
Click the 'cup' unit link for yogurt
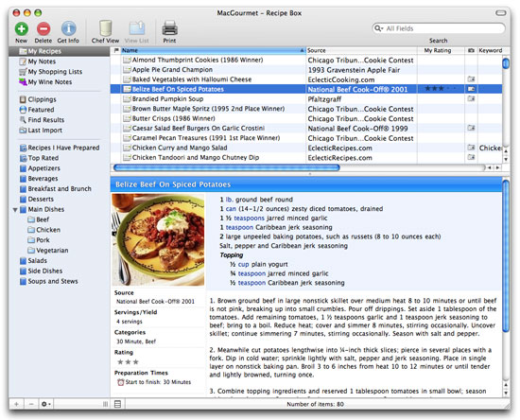coord(243,265)
